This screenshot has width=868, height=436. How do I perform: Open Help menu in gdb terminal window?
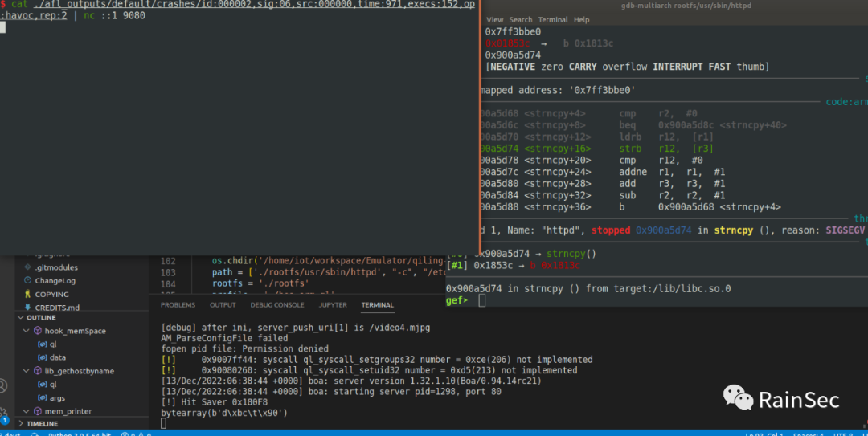[581, 19]
